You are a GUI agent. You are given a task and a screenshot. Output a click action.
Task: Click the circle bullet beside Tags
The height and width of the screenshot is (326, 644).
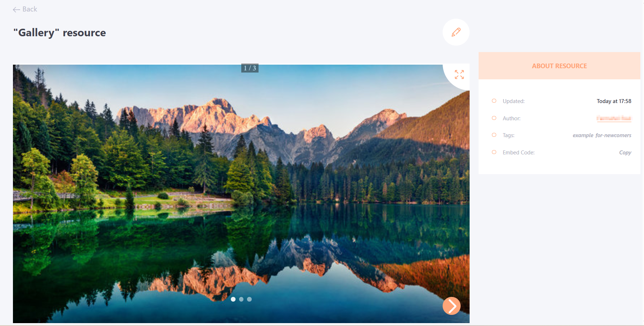[494, 135]
